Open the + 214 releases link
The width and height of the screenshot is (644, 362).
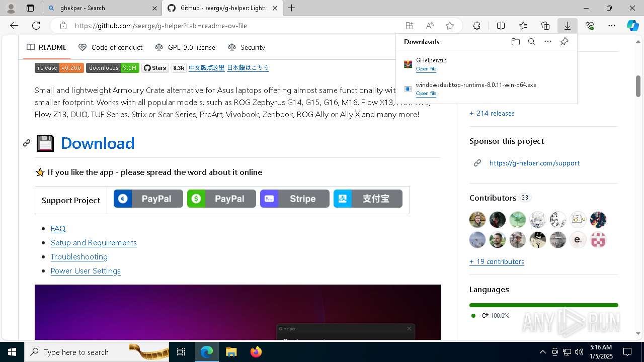[492, 113]
